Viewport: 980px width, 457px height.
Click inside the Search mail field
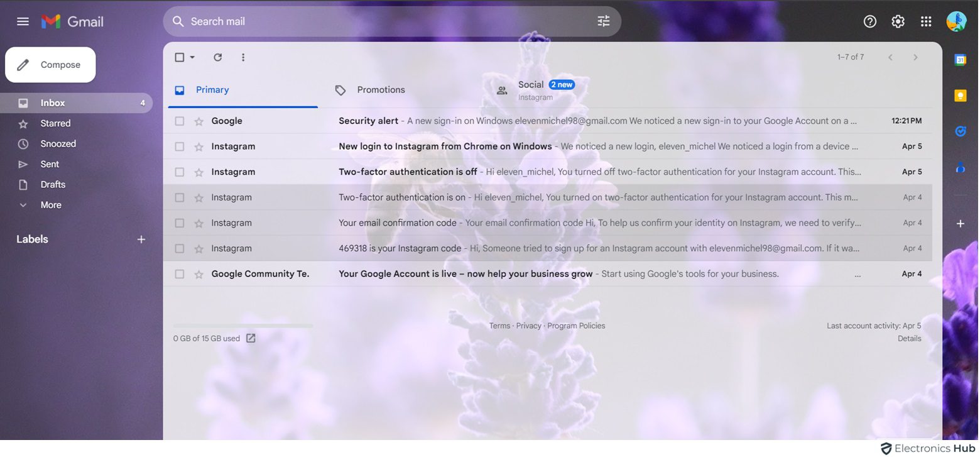click(x=377, y=21)
